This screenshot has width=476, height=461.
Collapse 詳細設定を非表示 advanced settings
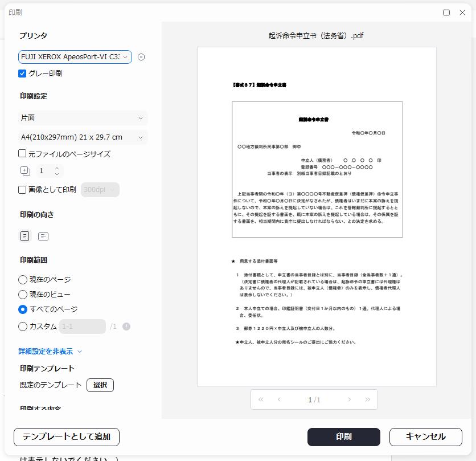tap(48, 352)
